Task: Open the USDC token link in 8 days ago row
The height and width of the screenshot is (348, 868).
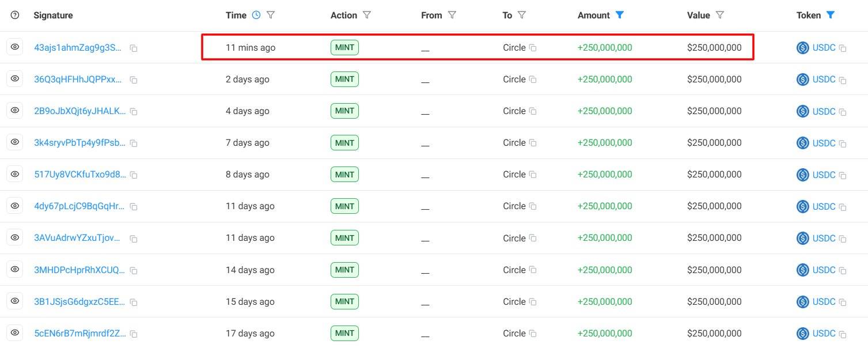Action: tap(824, 175)
